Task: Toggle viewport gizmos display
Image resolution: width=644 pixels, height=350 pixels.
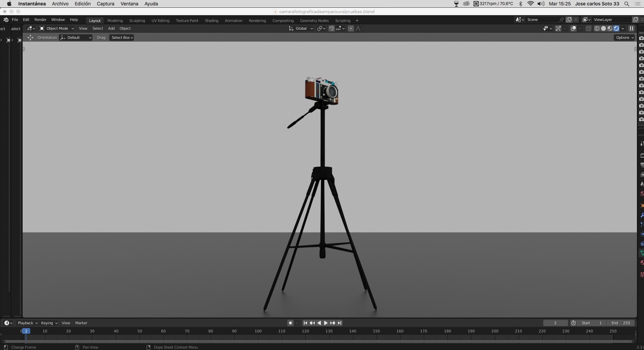Action: tap(558, 28)
